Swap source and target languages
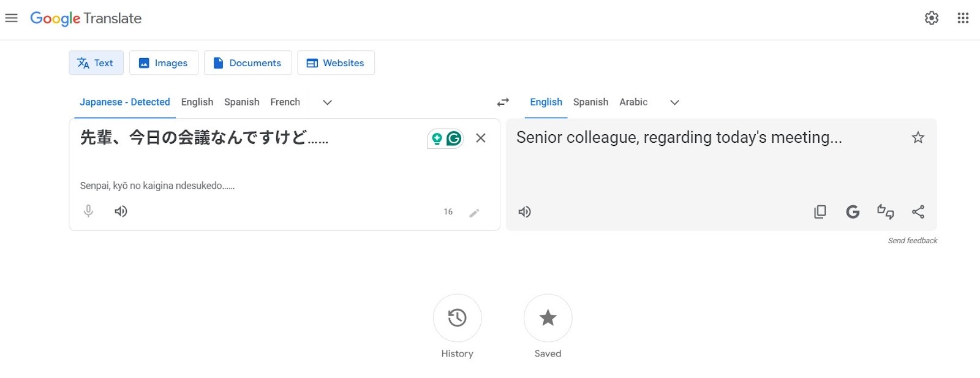 (503, 102)
